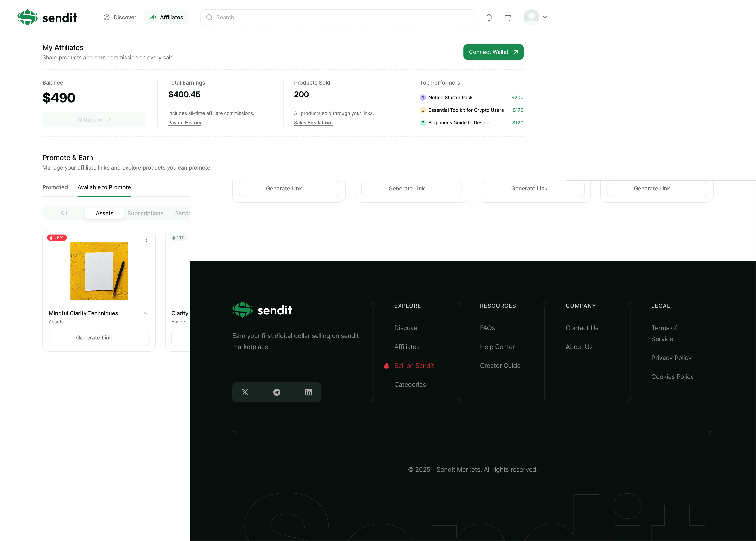Open the Mindful Clarity Techniques card options menu

pyautogui.click(x=146, y=239)
